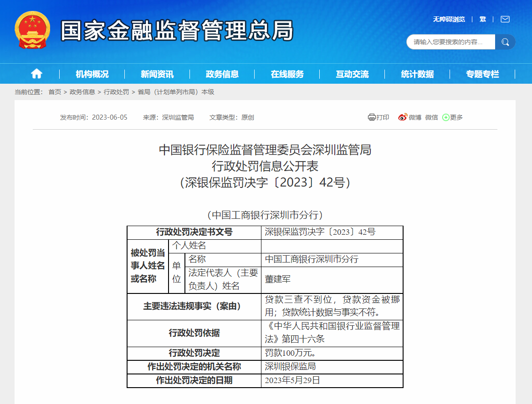This screenshot has width=532, height=404.
Task: Click subtitle (中国工商银行深圳市分行) above table
Action: click(265, 215)
